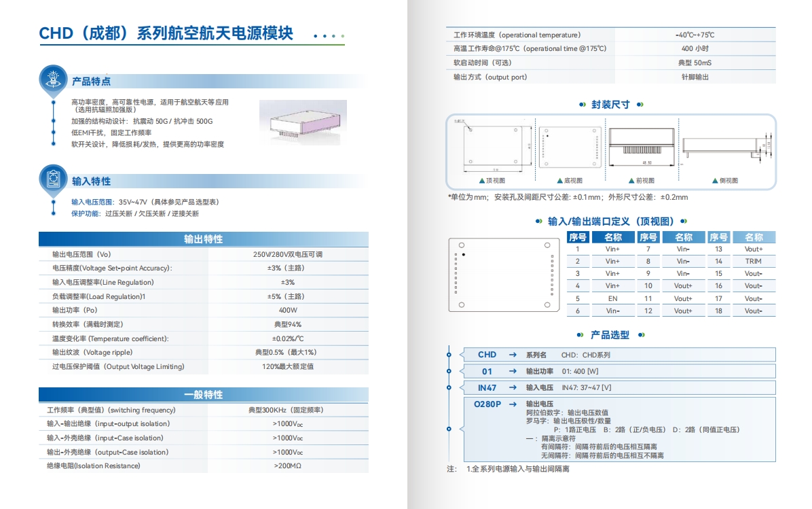Click the lightbulb icon beside 产品特点
The width and height of the screenshot is (812, 509).
pyautogui.click(x=53, y=78)
